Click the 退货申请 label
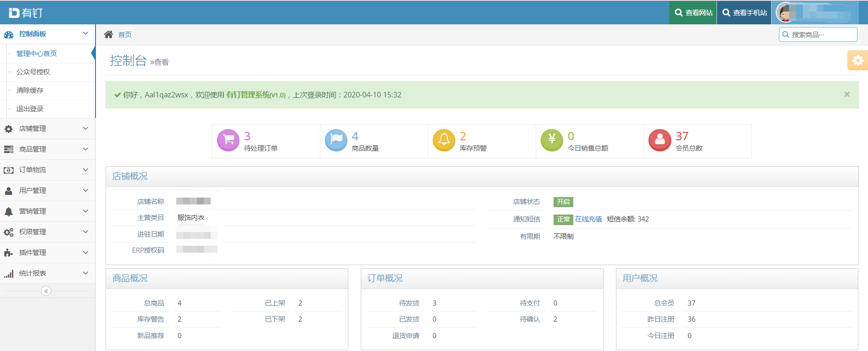868x351 pixels. click(x=406, y=336)
